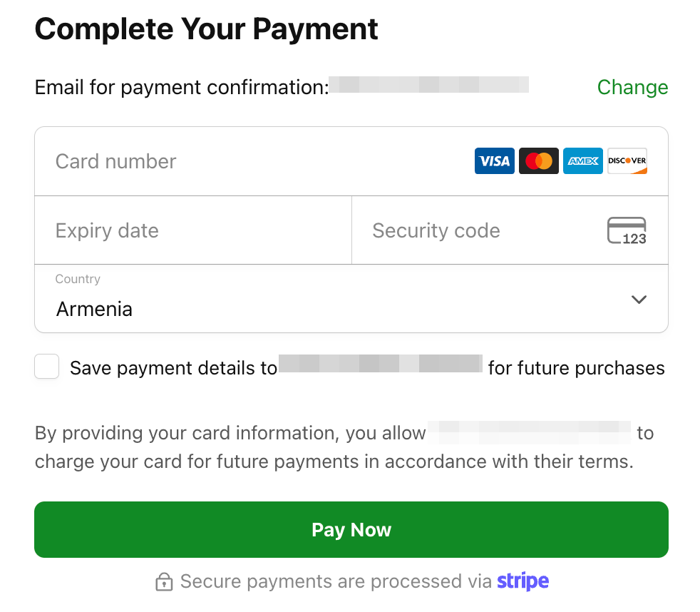
Task: Click the Mastercard logo icon
Action: click(538, 161)
